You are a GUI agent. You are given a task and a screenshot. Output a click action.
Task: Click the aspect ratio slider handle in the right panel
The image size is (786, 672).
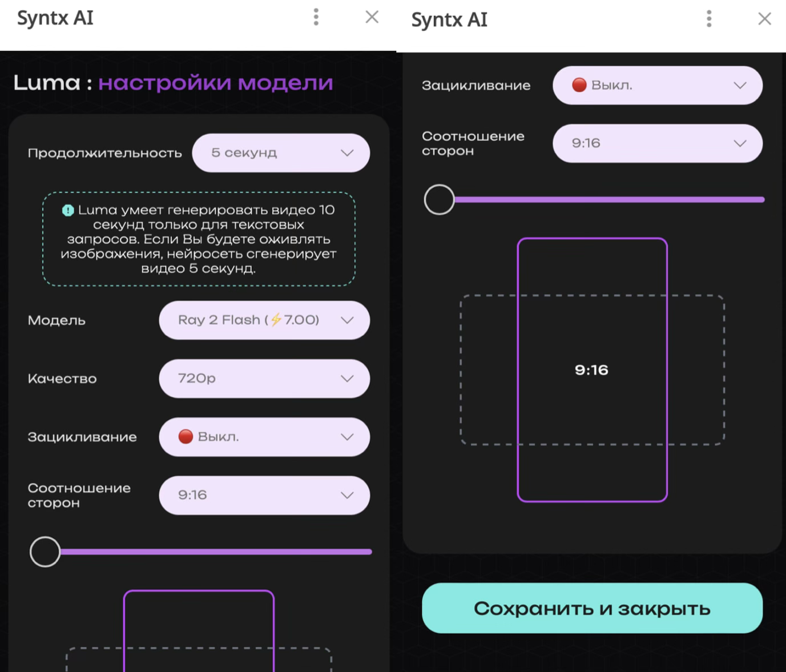pyautogui.click(x=439, y=200)
